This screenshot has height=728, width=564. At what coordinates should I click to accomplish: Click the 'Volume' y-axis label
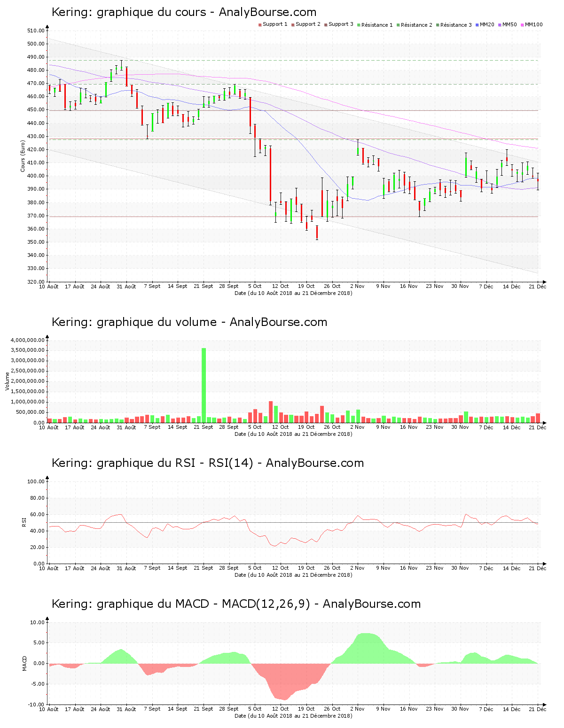[x=7, y=381]
